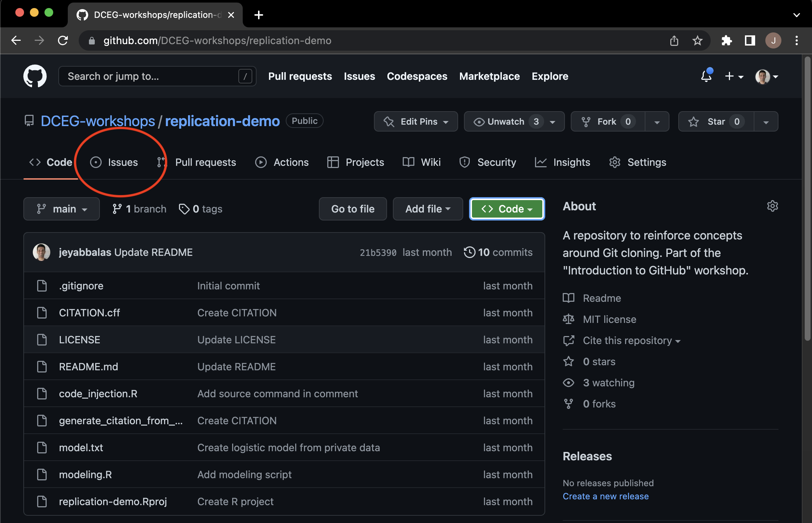Star the repository
This screenshot has width=812, height=523.
click(x=716, y=121)
